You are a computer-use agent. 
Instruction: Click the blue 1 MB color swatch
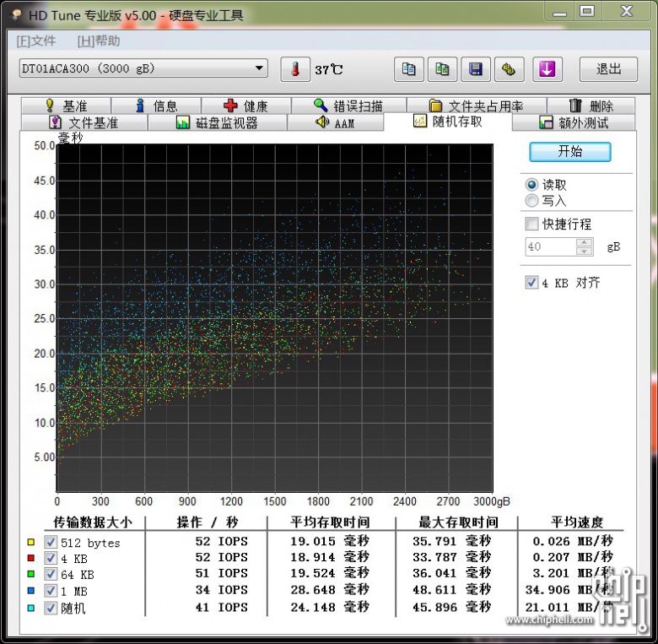click(x=30, y=591)
